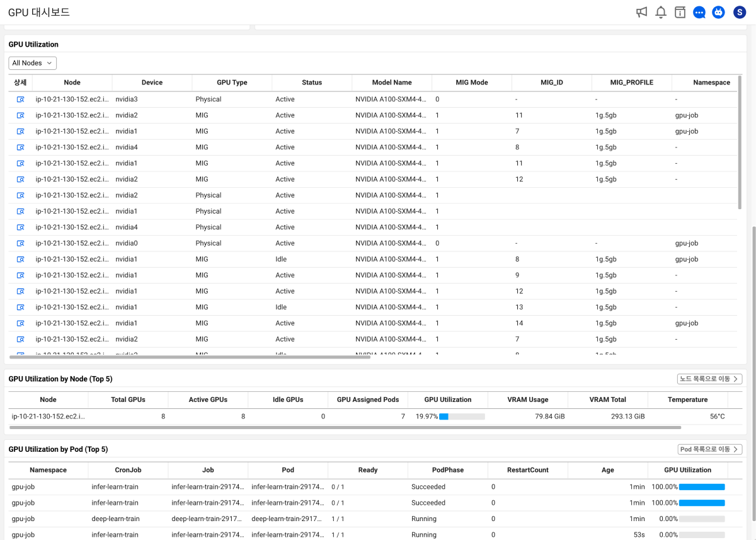Open detail icon for nvidia1 MIG_ID 7 row
756x540 pixels.
pyautogui.click(x=20, y=131)
